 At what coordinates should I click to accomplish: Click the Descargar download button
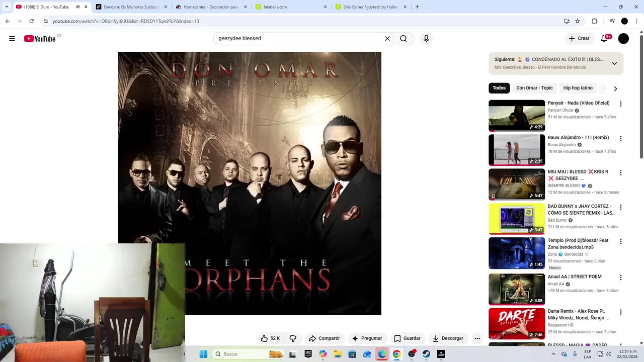448,338
